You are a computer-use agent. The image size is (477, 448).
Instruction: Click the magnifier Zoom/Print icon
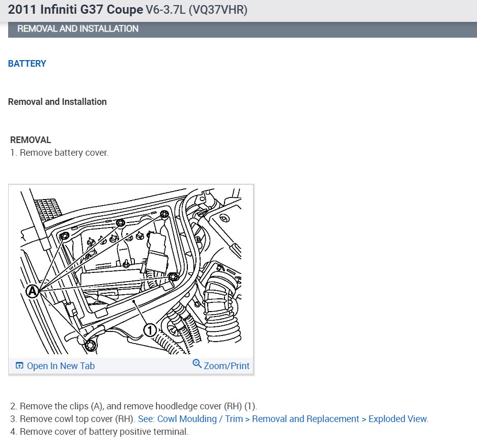click(197, 364)
